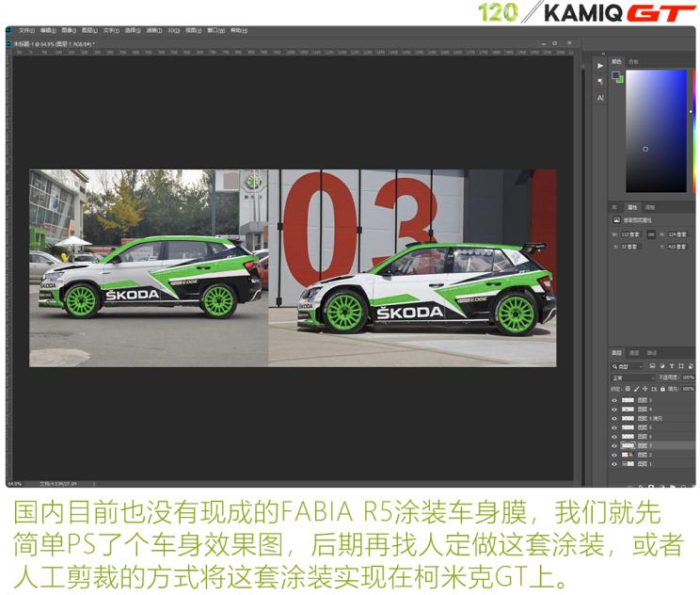Viewport: 700px width, 595px height.
Task: Hide 图层 6 with its eye icon
Action: coord(614,437)
